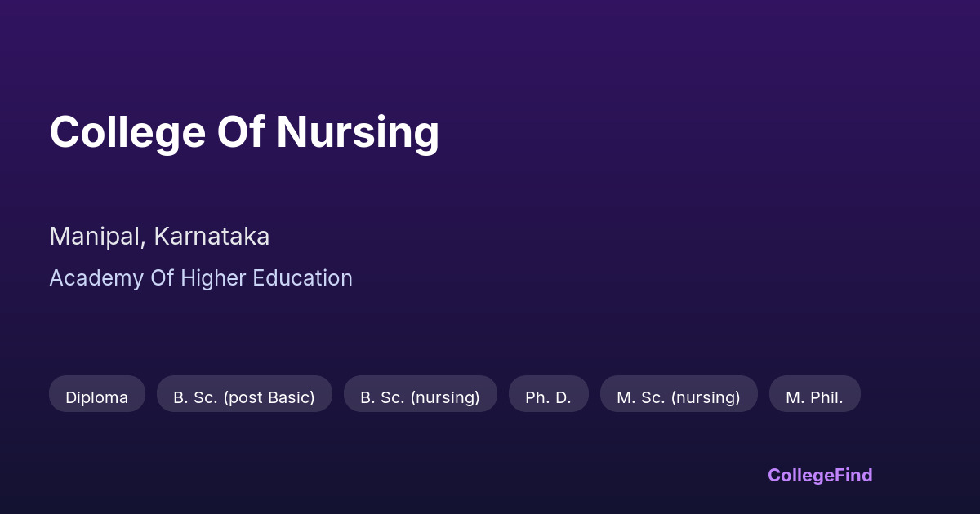Click the word College in the white heading
The image size is (980, 514).
coord(127,132)
